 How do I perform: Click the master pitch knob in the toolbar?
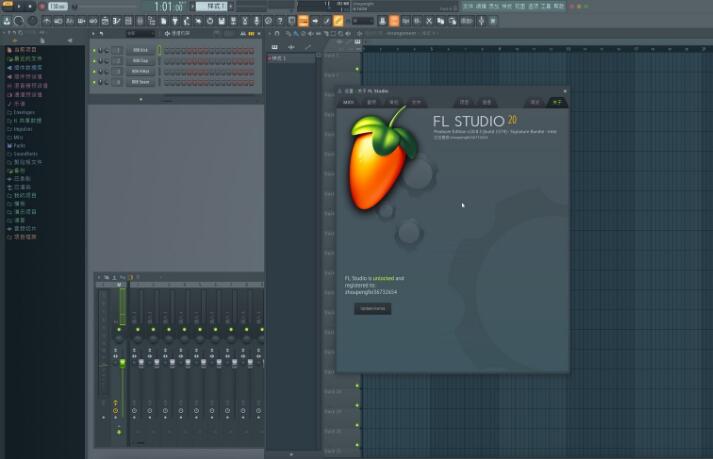point(32,21)
